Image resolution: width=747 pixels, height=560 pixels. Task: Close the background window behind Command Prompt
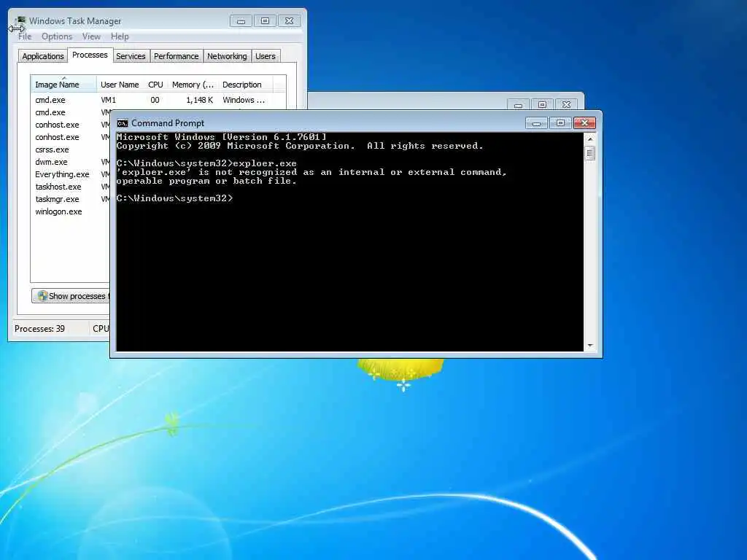[x=566, y=105]
